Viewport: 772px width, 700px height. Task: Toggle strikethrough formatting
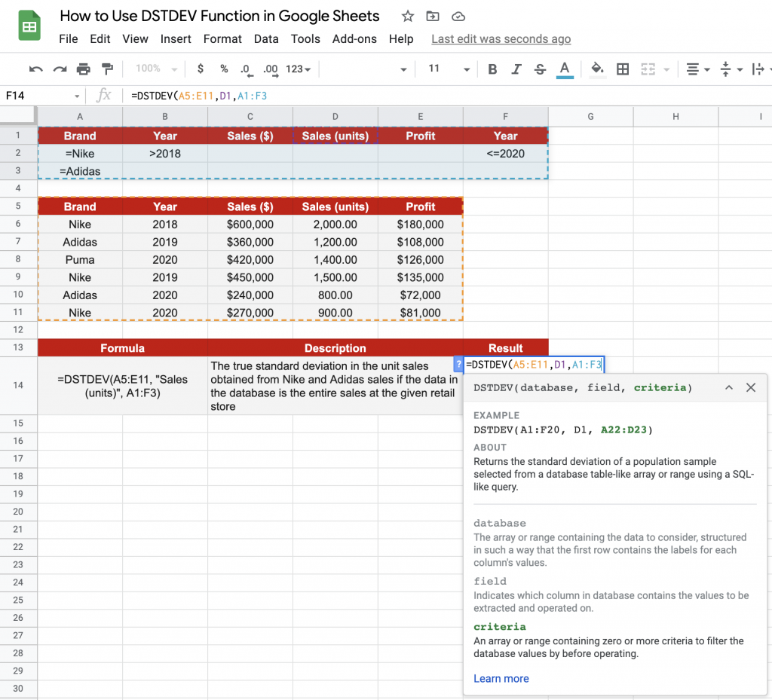pyautogui.click(x=541, y=69)
